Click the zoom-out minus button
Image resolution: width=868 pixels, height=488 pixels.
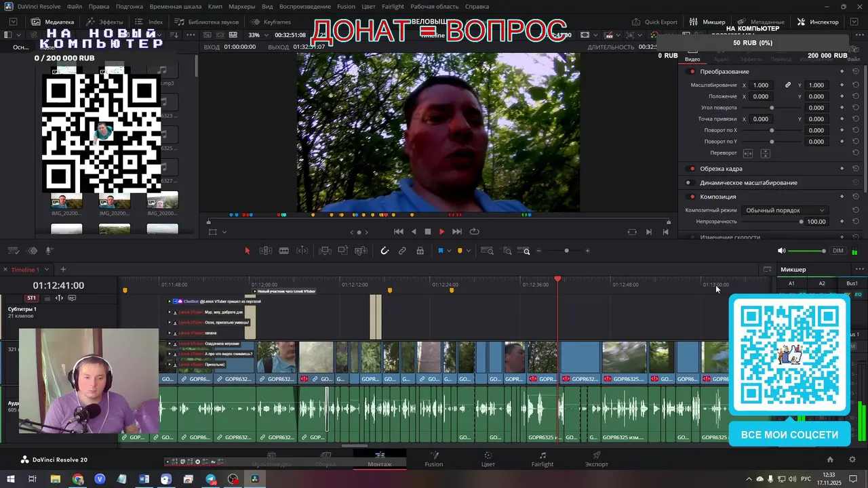[x=539, y=251]
